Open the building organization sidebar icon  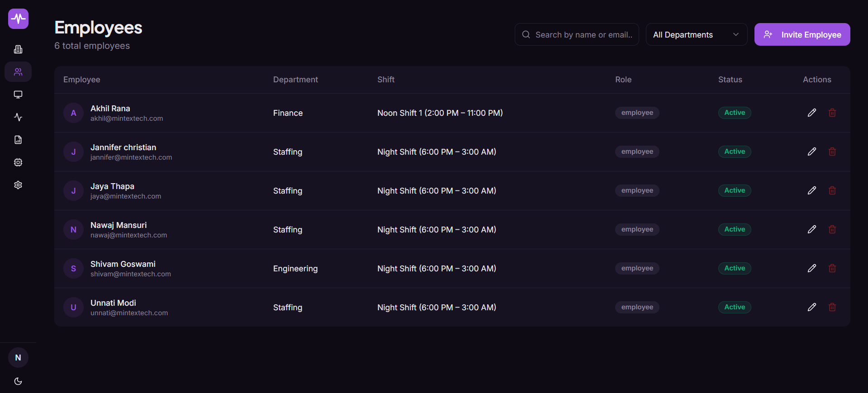(x=18, y=49)
